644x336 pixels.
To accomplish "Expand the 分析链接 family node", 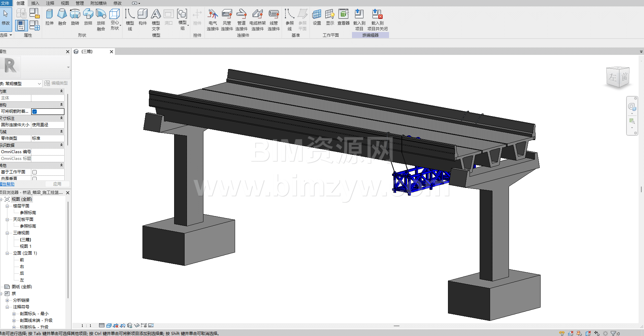I will (x=7, y=300).
